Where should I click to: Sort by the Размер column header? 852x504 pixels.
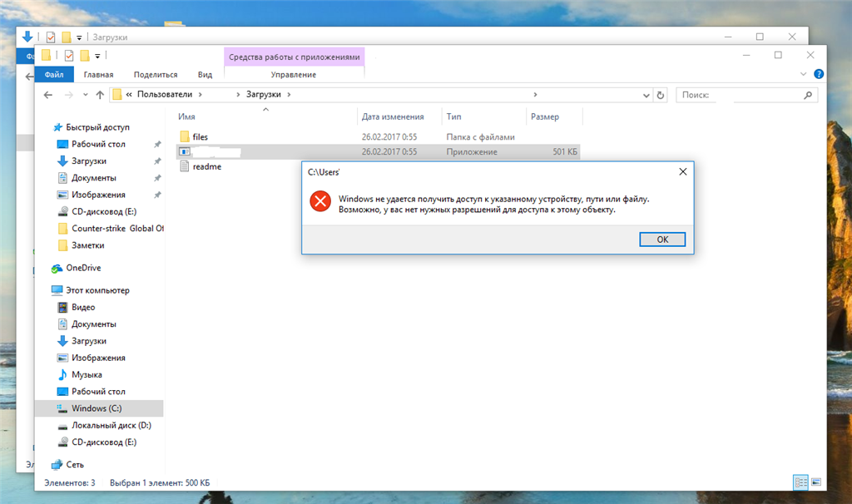pos(544,116)
